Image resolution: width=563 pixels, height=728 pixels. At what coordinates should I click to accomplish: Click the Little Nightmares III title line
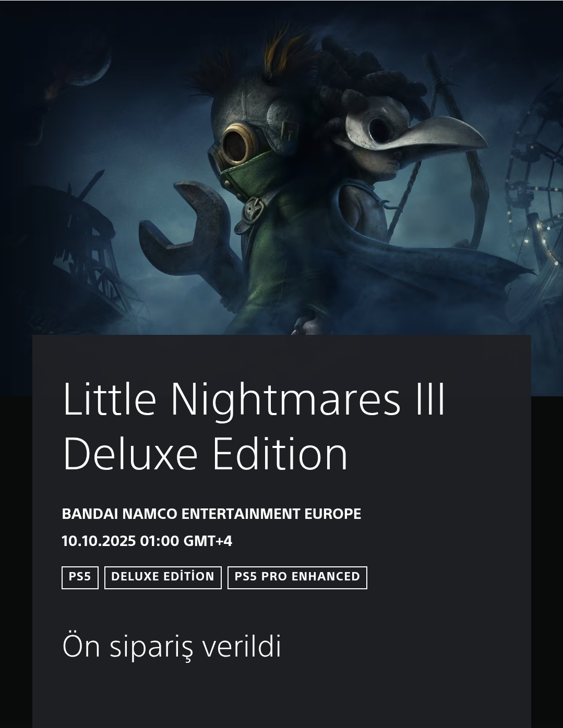coord(254,399)
